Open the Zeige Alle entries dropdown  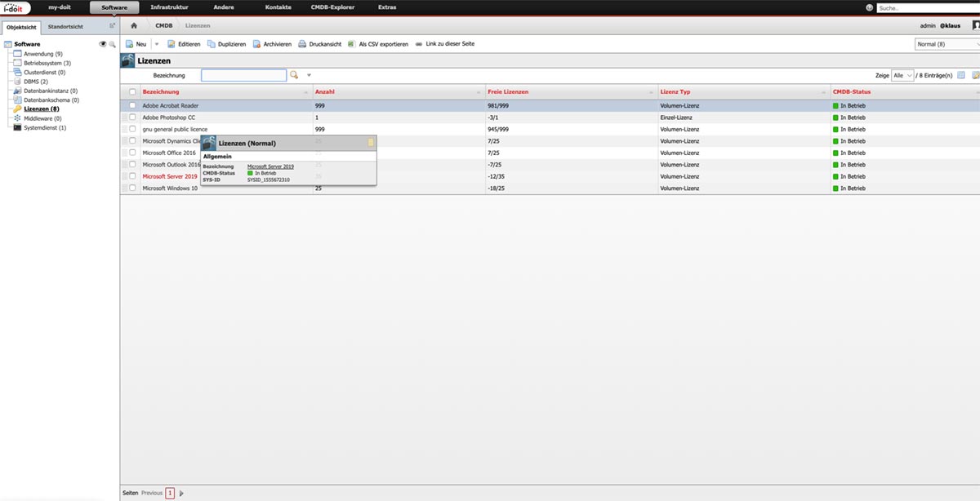(x=902, y=75)
